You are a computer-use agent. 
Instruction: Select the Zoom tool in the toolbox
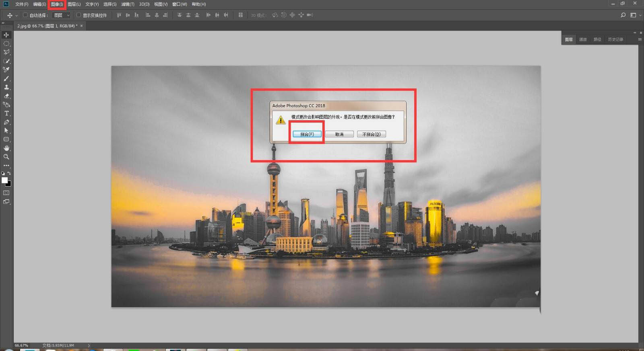click(x=6, y=157)
